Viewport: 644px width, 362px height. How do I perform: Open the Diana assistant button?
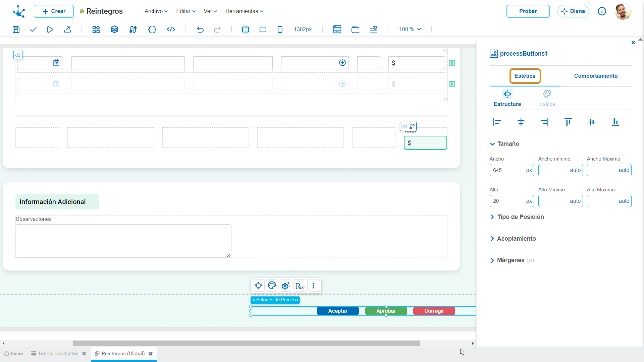[x=573, y=11]
